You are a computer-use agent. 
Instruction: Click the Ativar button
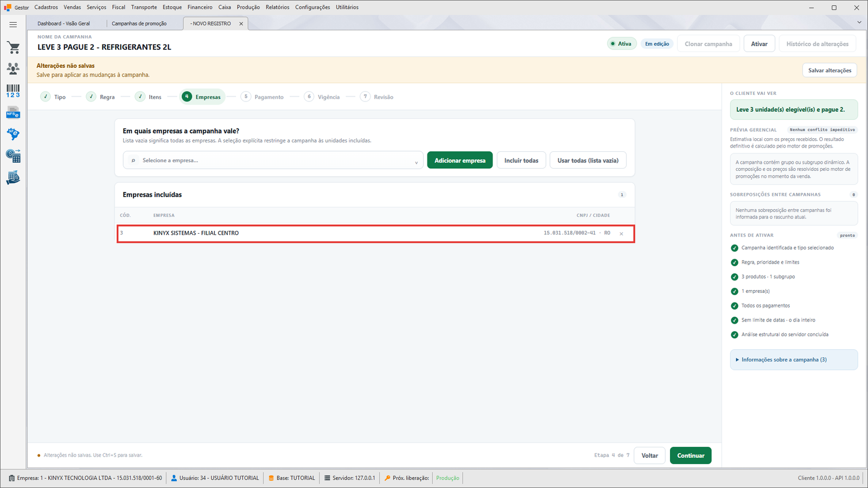pyautogui.click(x=759, y=44)
